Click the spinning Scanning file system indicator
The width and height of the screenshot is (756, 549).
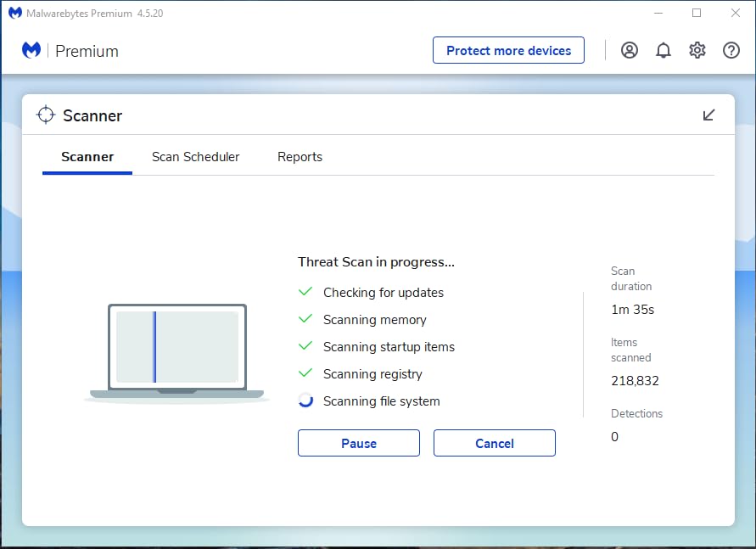click(x=305, y=401)
